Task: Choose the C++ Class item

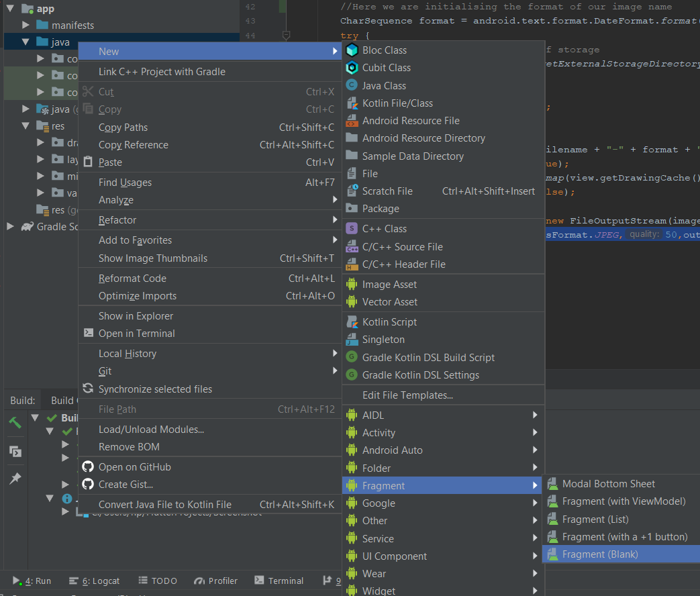Action: tap(384, 229)
